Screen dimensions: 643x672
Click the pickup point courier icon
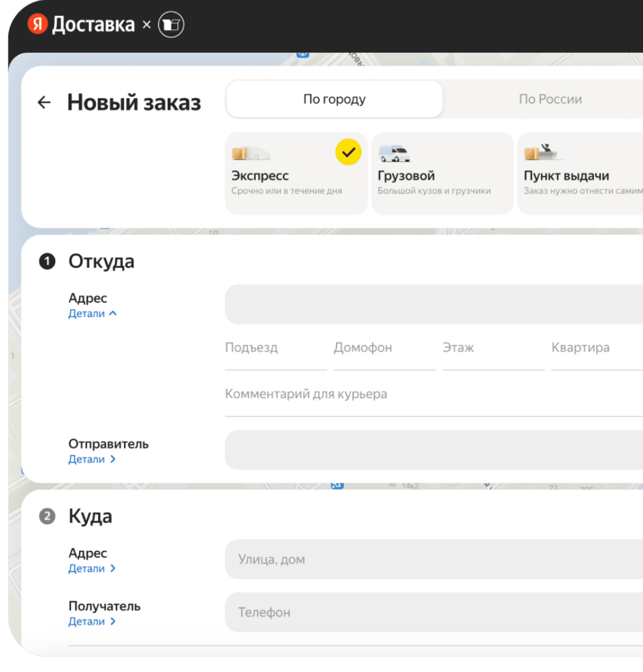pos(543,152)
